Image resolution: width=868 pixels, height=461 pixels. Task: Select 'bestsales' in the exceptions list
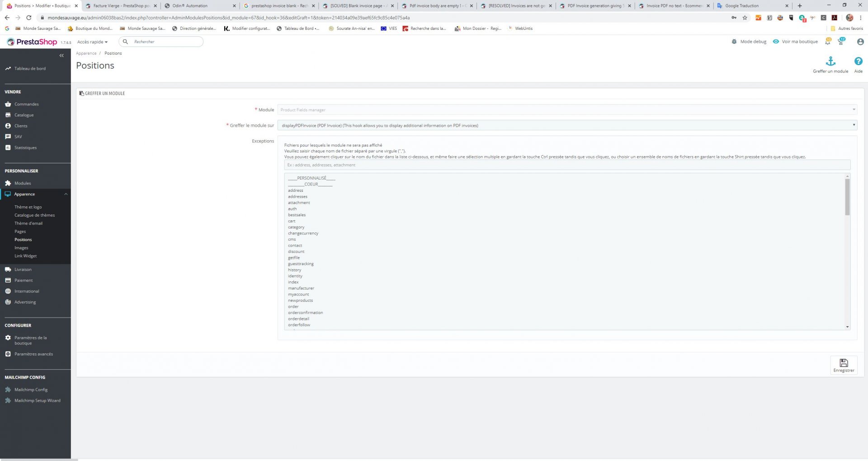point(297,215)
